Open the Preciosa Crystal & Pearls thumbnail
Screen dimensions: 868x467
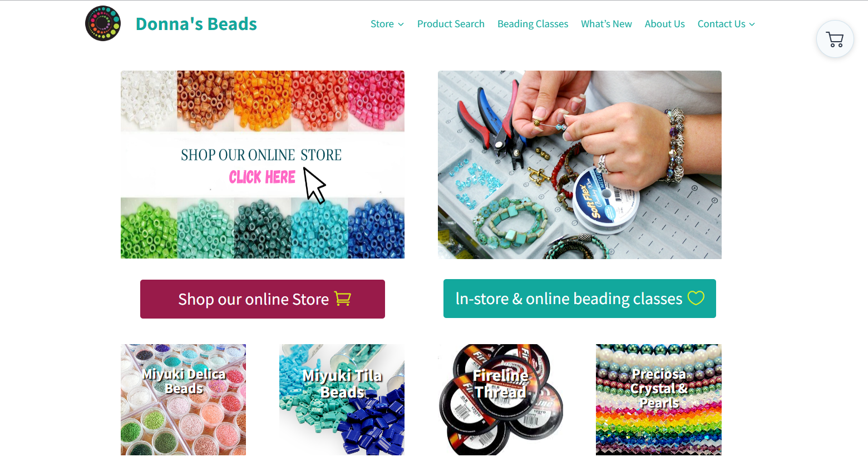659,400
